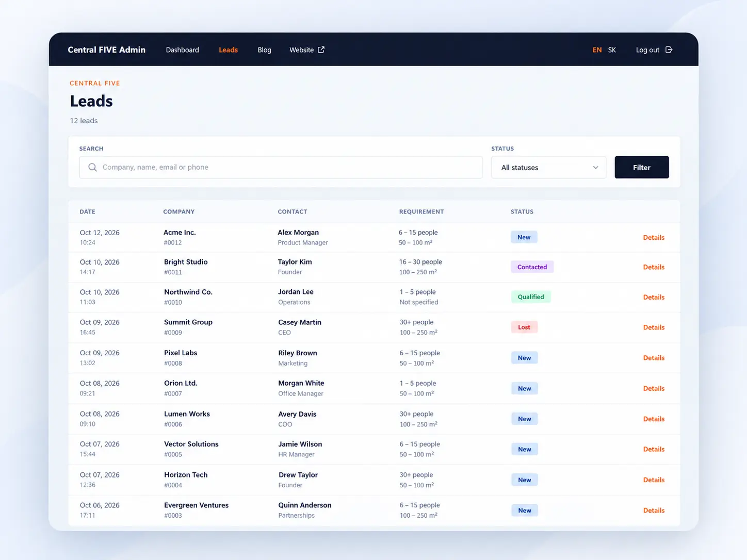Screen dimensions: 747x560
Task: Click the Qualified status badge
Action: coord(531,297)
